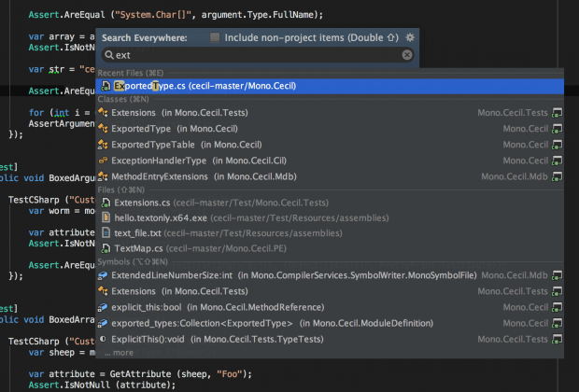This screenshot has height=392, width=579.
Task: Enable Include non-project items checkbox
Action: coord(216,37)
